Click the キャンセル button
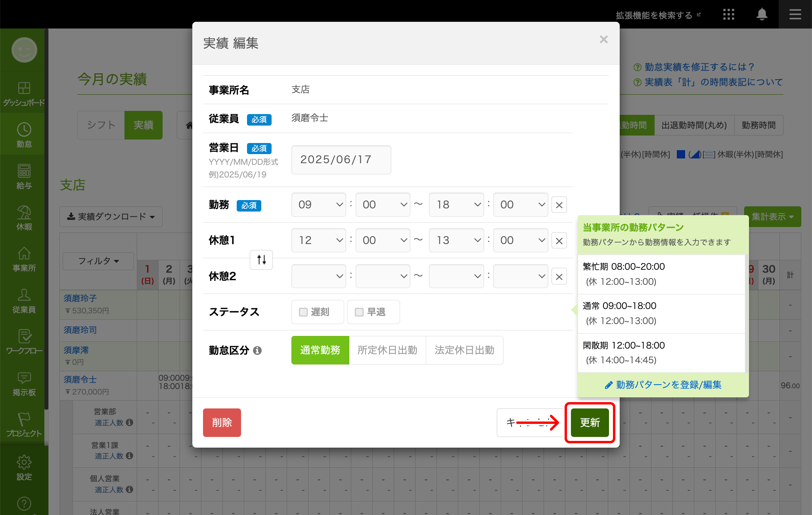 coord(530,423)
